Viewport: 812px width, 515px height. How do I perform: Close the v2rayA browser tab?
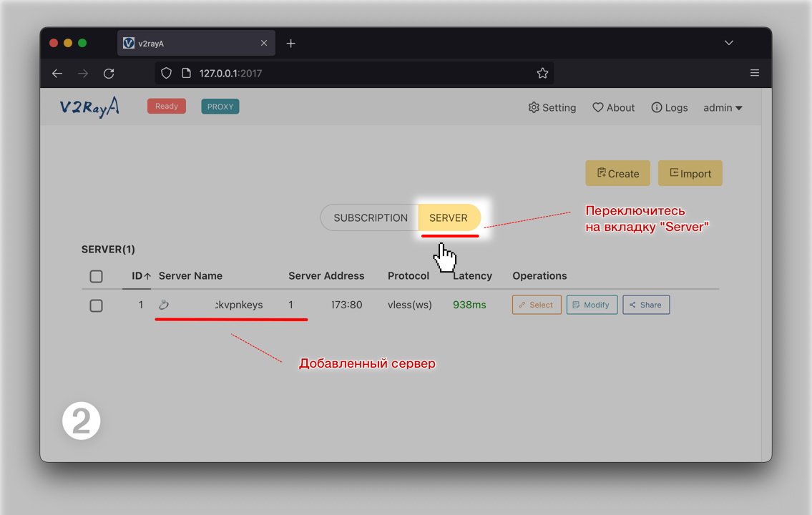[x=264, y=43]
